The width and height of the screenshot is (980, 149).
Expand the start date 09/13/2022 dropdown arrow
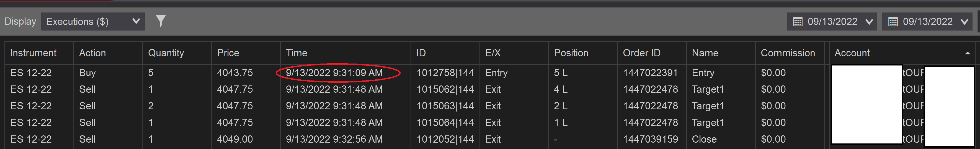[869, 22]
